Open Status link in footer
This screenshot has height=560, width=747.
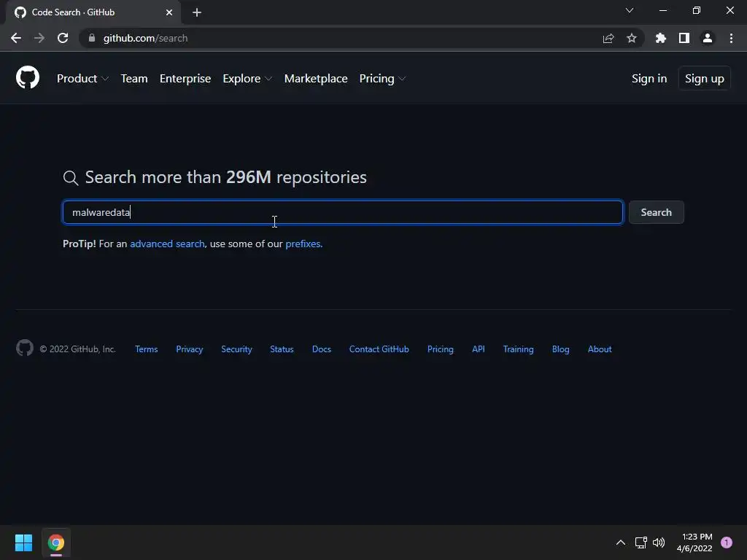click(282, 349)
